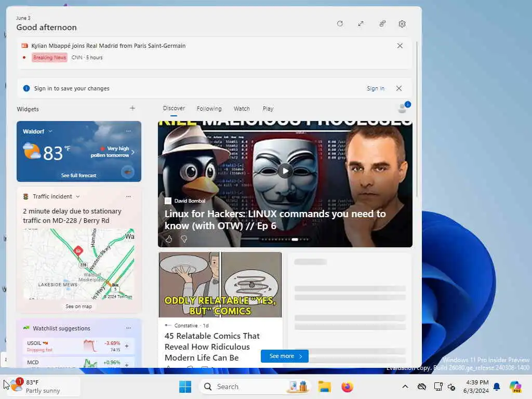The height and width of the screenshot is (399, 532).
Task: Open Kylian Mbappé Real Madrid headline
Action: (108, 46)
